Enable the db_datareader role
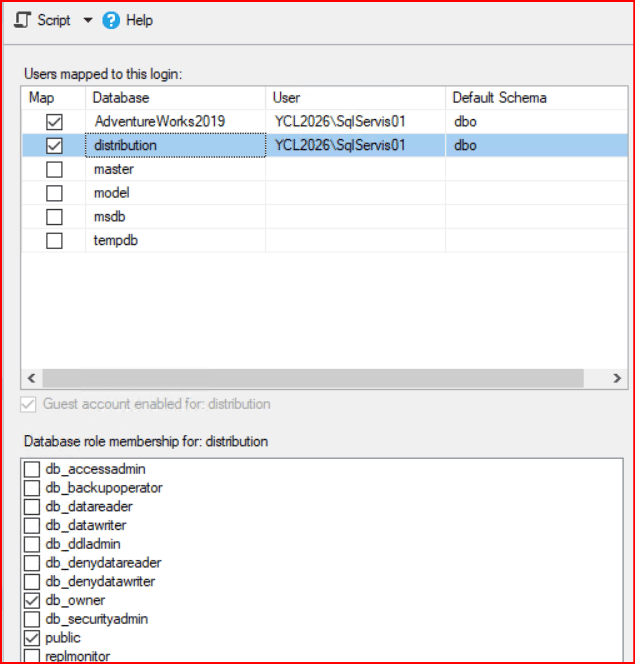Image resolution: width=635 pixels, height=664 pixels. [33, 507]
